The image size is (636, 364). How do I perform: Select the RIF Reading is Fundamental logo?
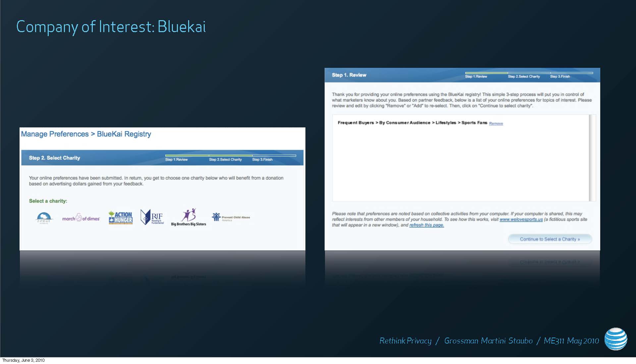coord(152,217)
